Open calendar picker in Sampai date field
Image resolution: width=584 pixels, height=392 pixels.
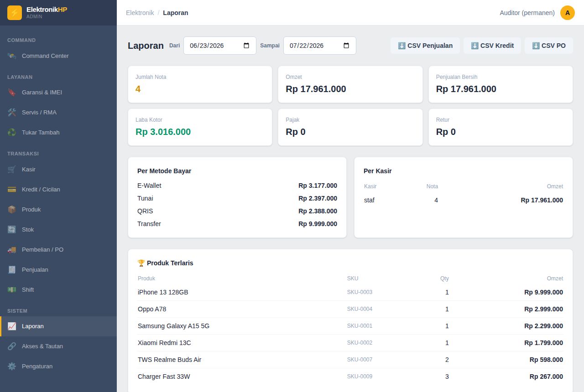coord(346,46)
